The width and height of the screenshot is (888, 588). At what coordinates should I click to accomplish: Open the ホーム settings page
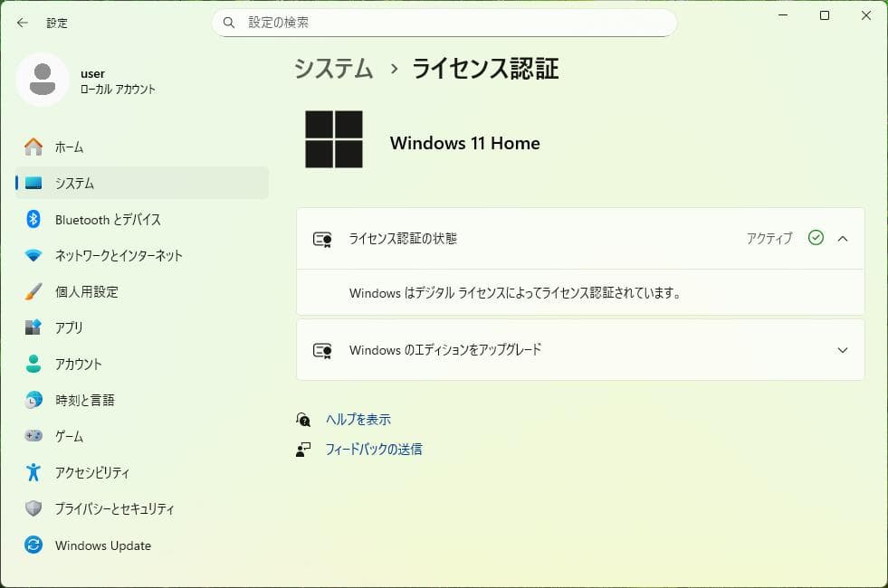click(x=142, y=147)
